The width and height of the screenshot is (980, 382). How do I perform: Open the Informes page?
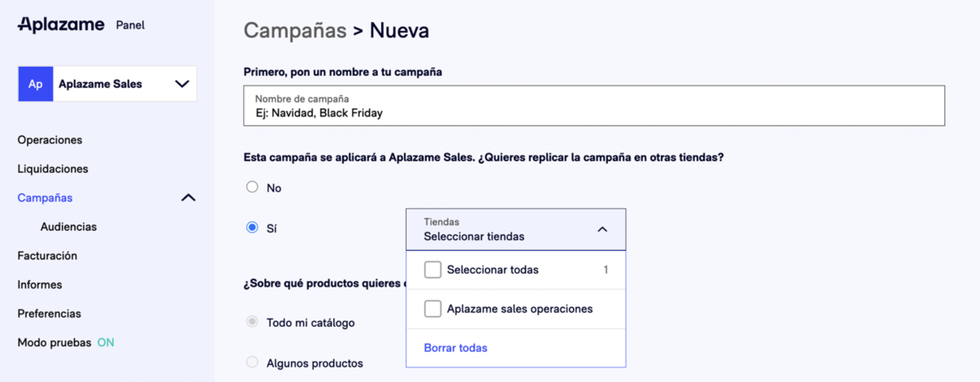click(40, 285)
